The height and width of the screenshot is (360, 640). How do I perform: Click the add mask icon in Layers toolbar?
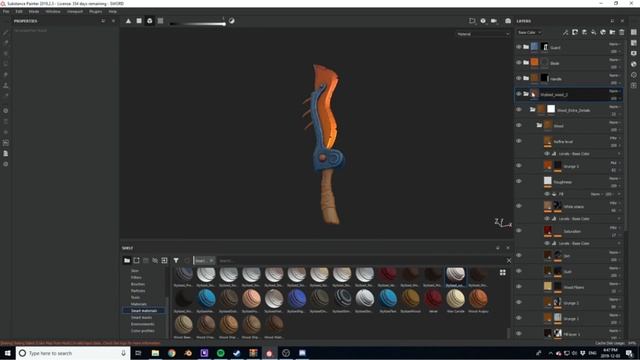[x=575, y=32]
